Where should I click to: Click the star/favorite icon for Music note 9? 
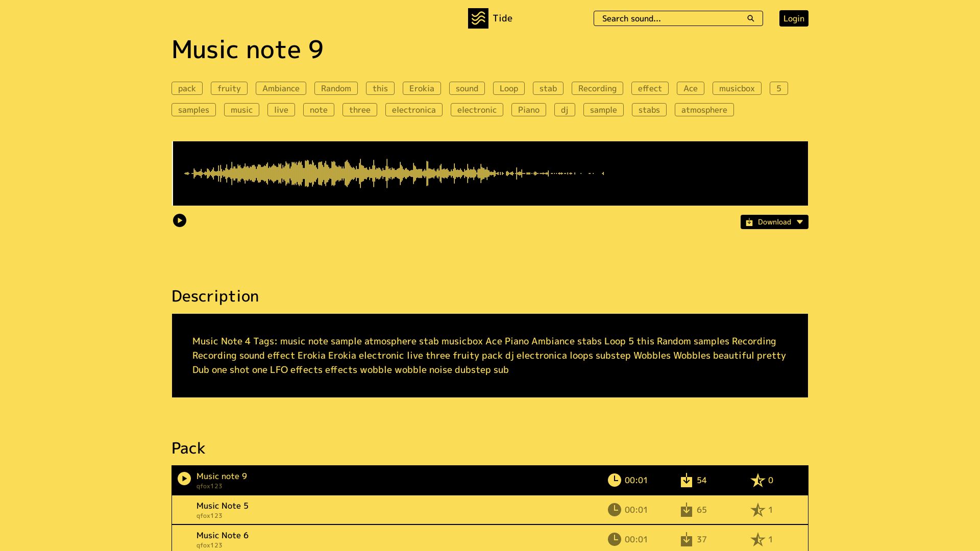coord(757,481)
